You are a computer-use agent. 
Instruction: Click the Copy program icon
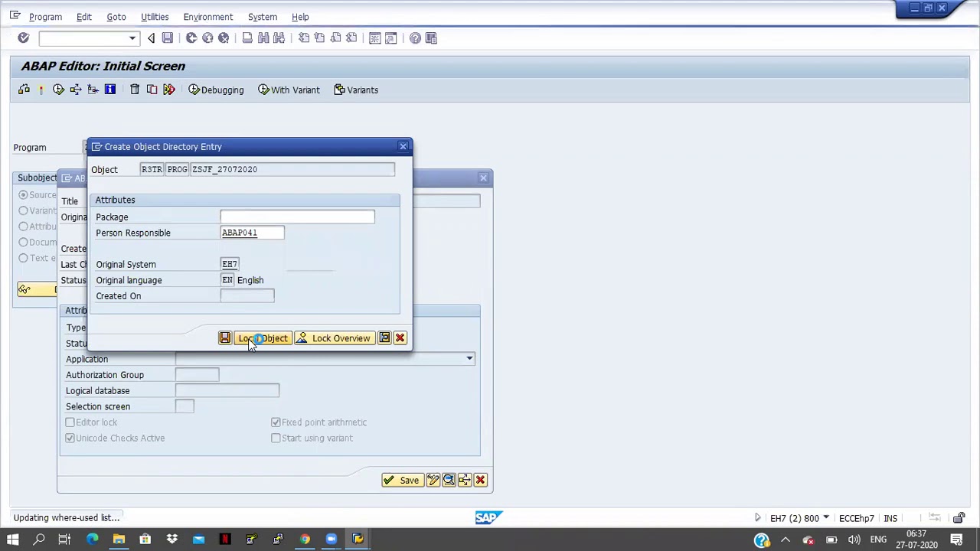[x=152, y=90]
